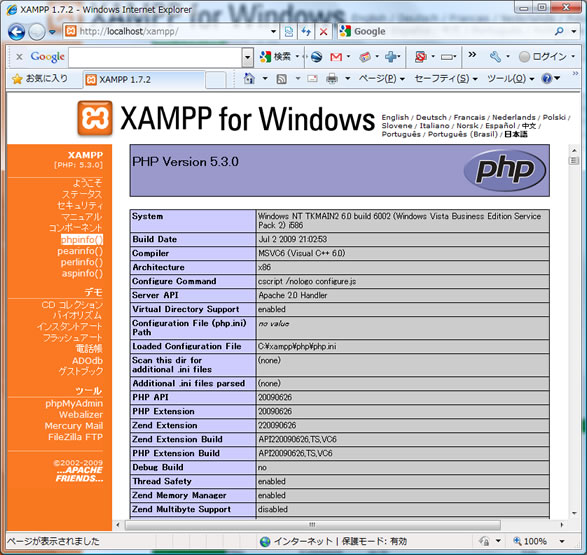Viewport: 587px width, 555px height.
Task: Click the blue globe icon on Google Toolbar
Action: [x=316, y=57]
